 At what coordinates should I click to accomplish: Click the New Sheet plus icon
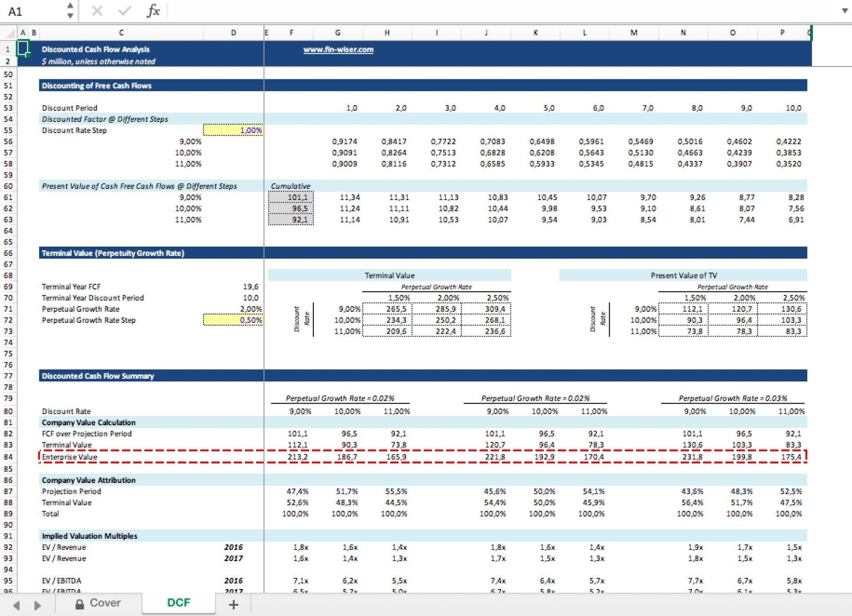tap(234, 604)
